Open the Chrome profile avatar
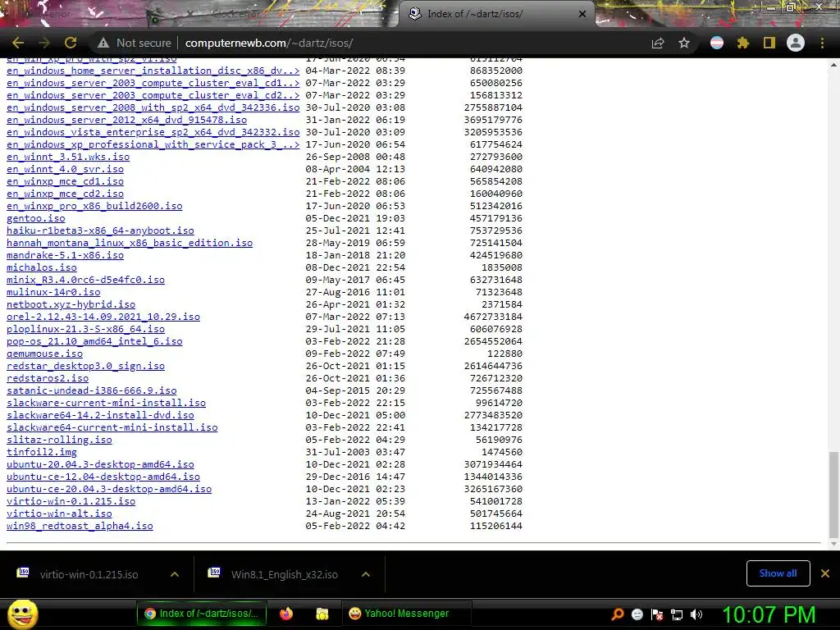Viewport: 840px width, 630px height. coord(796,43)
